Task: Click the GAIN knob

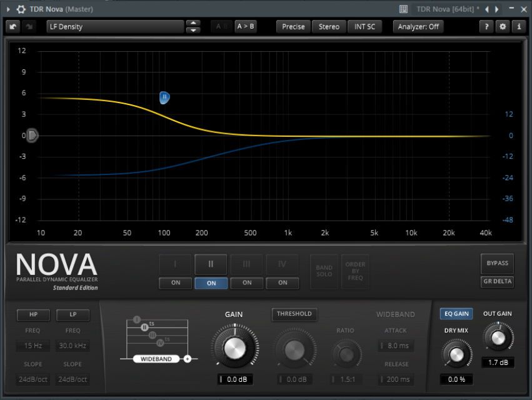Action: [235, 348]
